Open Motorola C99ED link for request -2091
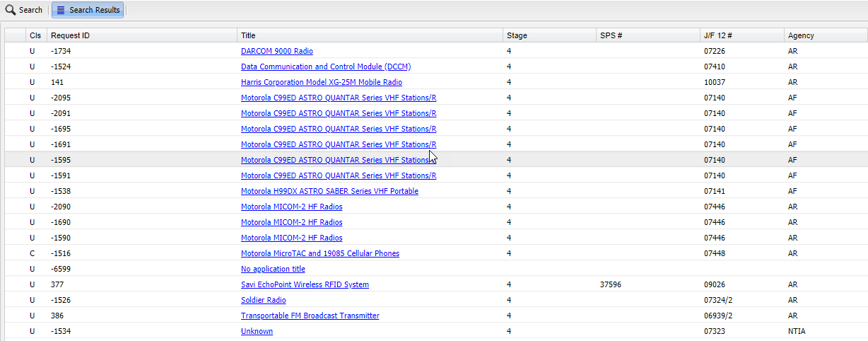868x341 pixels. [339, 113]
